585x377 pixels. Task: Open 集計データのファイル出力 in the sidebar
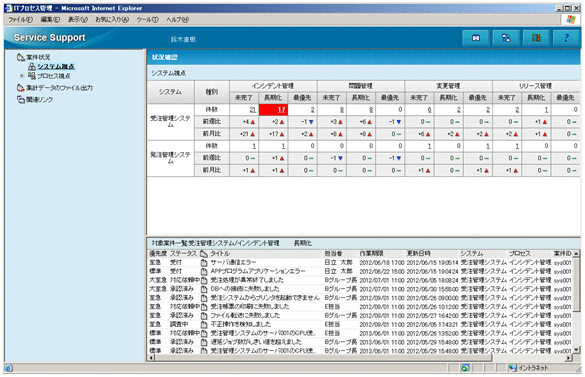click(59, 88)
